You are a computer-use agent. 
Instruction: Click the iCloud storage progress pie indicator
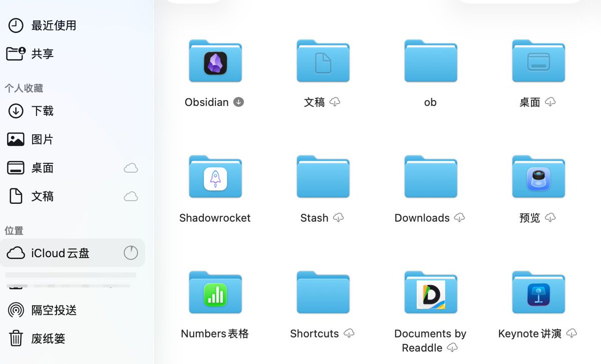[131, 253]
